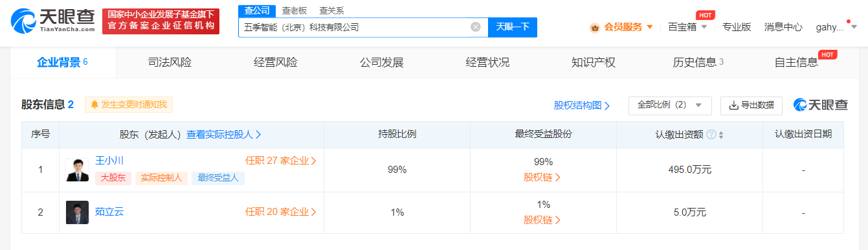Screen dimensions: 868x250
Task: Open the 全部比例 (2) dropdown
Action: pos(670,105)
